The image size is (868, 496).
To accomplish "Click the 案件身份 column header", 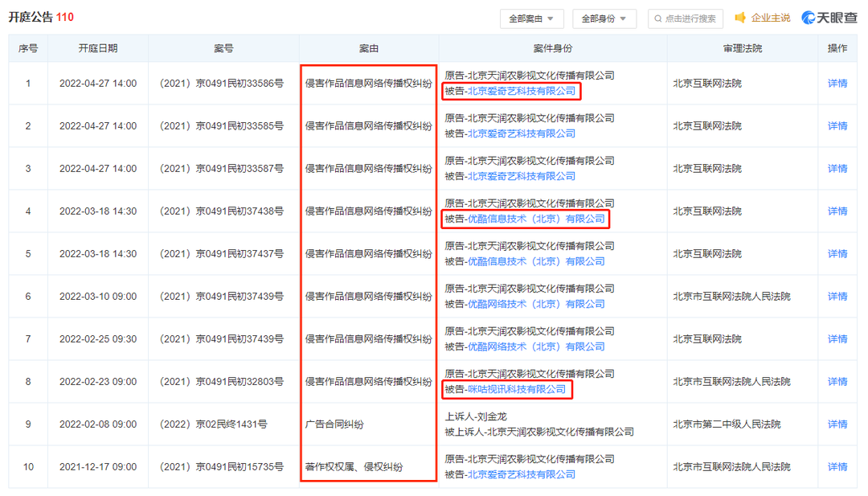I will click(552, 48).
